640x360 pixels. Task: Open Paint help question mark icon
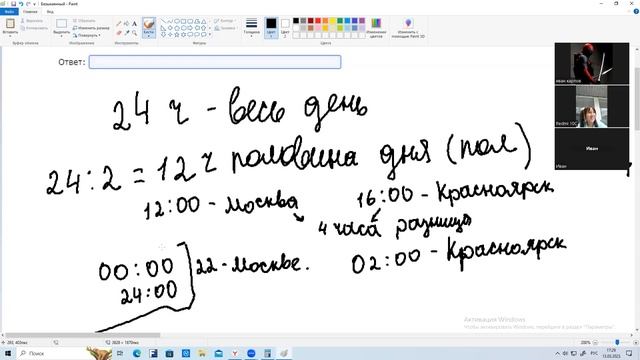coord(636,11)
